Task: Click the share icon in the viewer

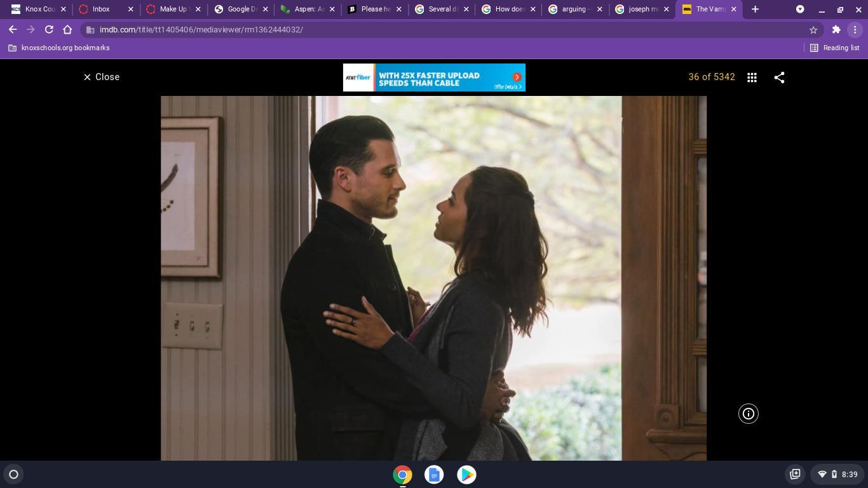Action: point(779,77)
